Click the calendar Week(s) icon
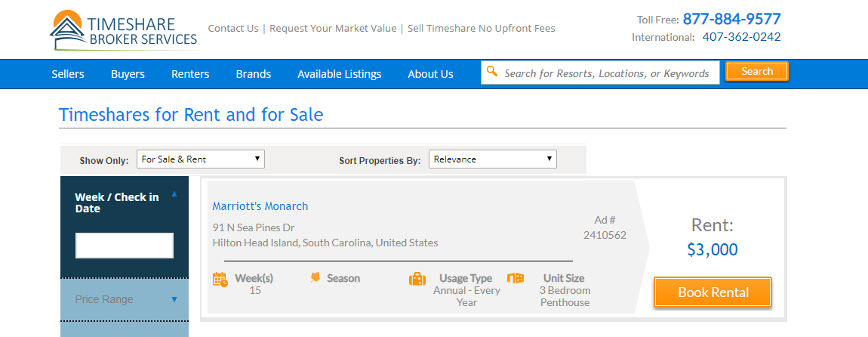The image size is (868, 337). [x=220, y=279]
